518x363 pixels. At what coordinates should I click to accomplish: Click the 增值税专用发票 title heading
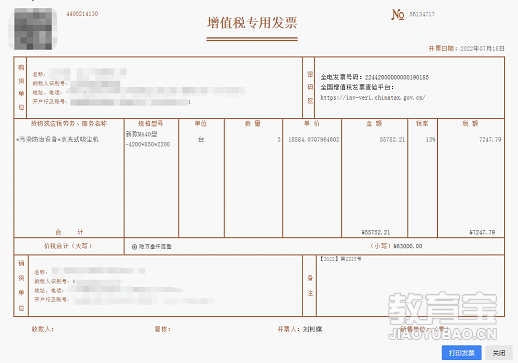[x=252, y=23]
